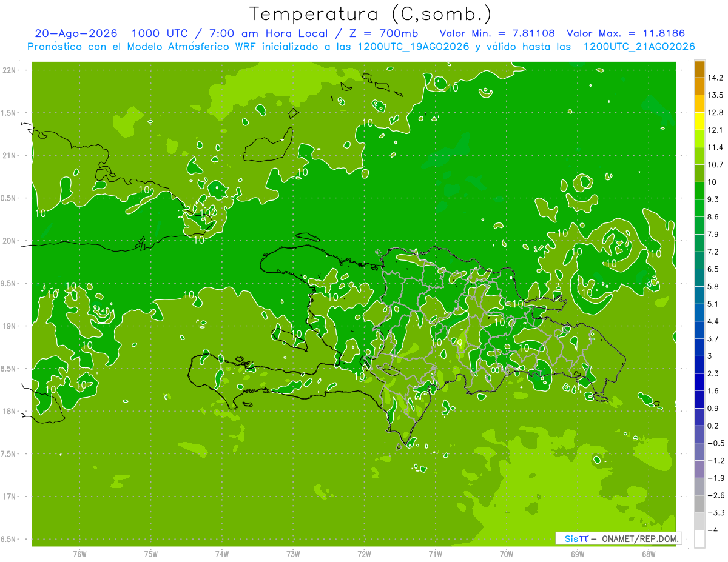
Task: Click the '21N' latitude label
Action: (x=10, y=156)
